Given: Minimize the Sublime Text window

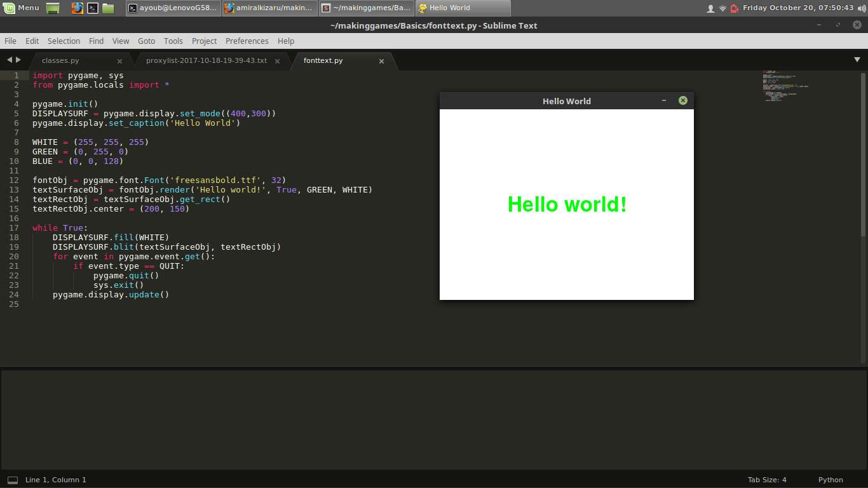Looking at the screenshot, I should [x=819, y=25].
